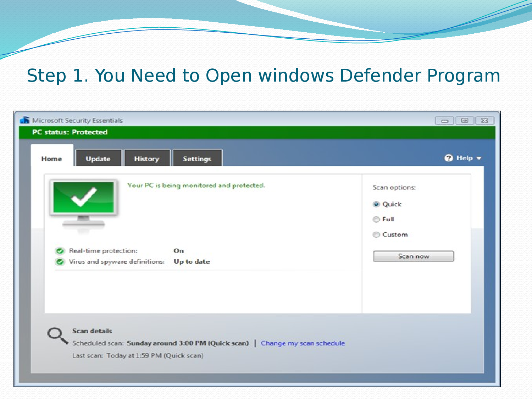Click the 'Virus and spyware definitions:' label
532x399 pixels.
click(117, 262)
